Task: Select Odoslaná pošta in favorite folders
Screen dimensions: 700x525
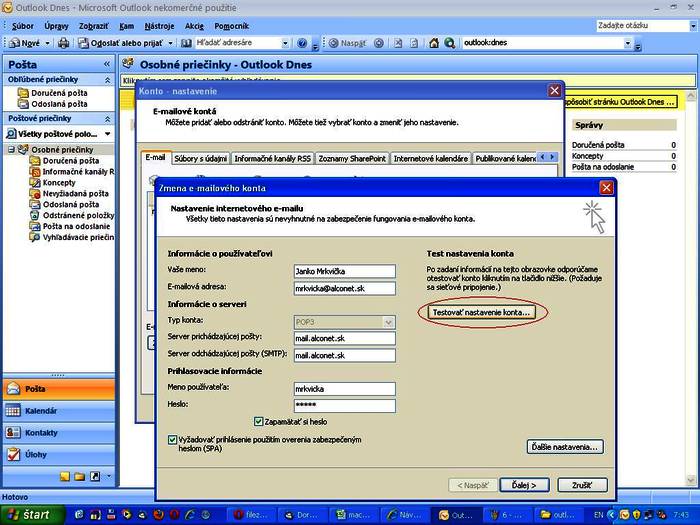Action: [53, 104]
